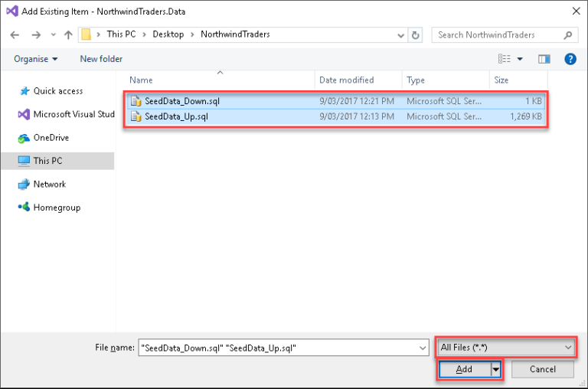This screenshot has width=588, height=389.
Task: Expand the Organise menu
Action: [36, 59]
